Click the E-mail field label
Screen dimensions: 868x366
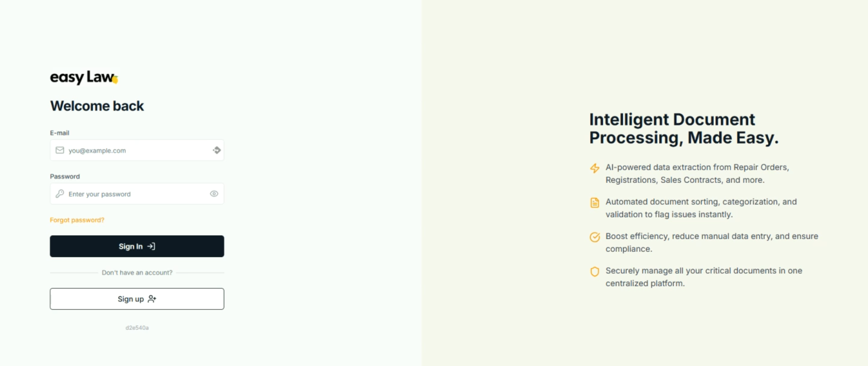[59, 133]
